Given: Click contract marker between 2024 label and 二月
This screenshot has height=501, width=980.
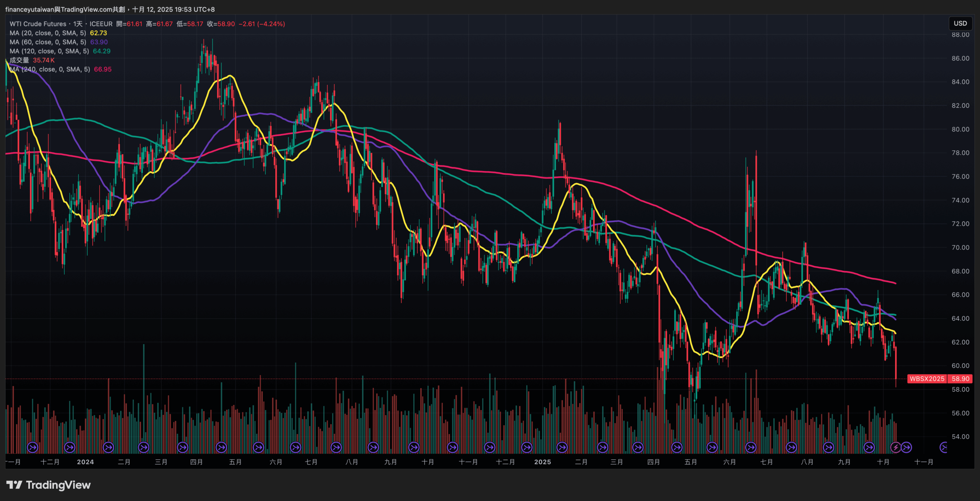Looking at the screenshot, I should 108,447.
